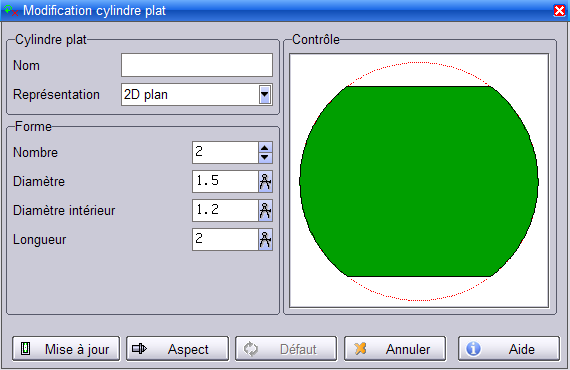The width and height of the screenshot is (570, 370).
Task: Click the Représentation label
Action: coord(56,95)
